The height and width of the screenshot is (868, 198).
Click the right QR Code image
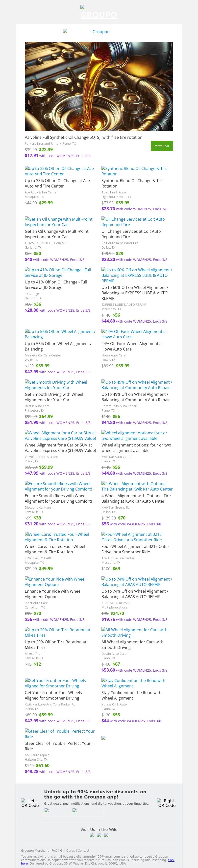(166, 803)
